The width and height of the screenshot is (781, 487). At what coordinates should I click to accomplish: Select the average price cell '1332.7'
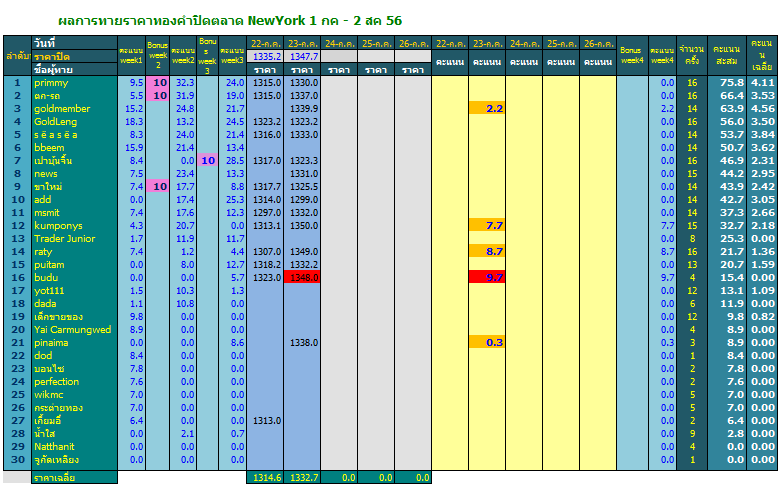point(302,478)
